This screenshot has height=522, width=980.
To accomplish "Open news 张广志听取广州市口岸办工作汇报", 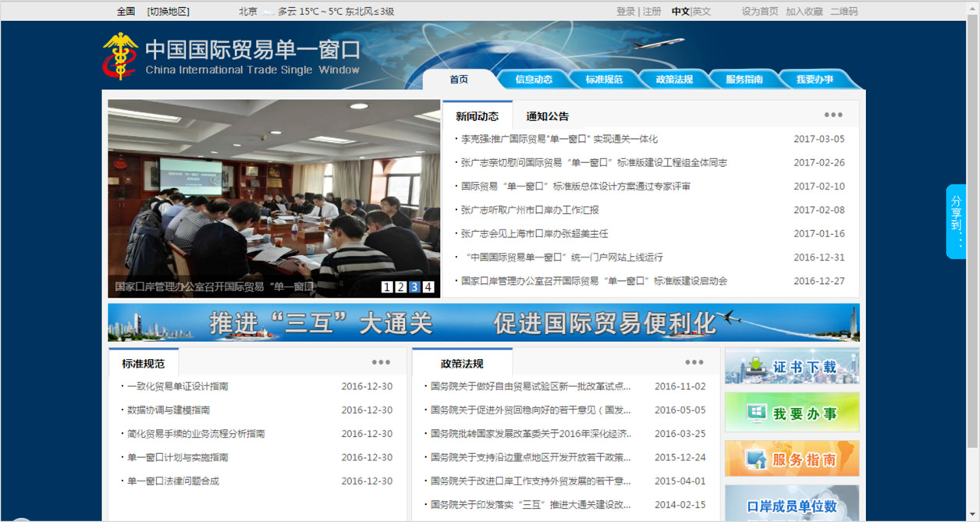I will (530, 210).
